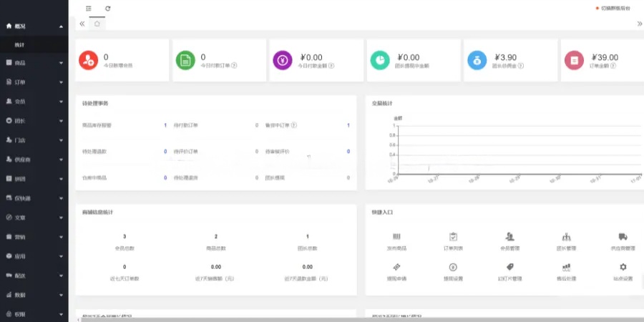Collapse the 概况 sidebar section

pyautogui.click(x=34, y=26)
